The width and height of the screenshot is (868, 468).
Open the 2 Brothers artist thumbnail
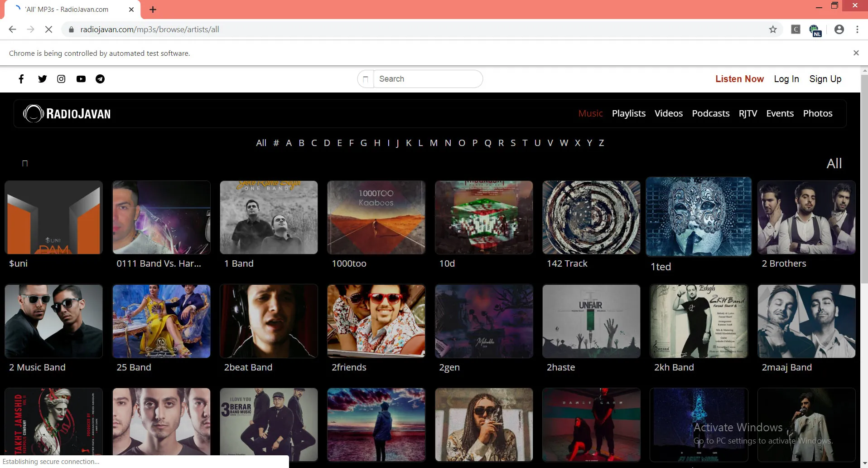(x=806, y=218)
